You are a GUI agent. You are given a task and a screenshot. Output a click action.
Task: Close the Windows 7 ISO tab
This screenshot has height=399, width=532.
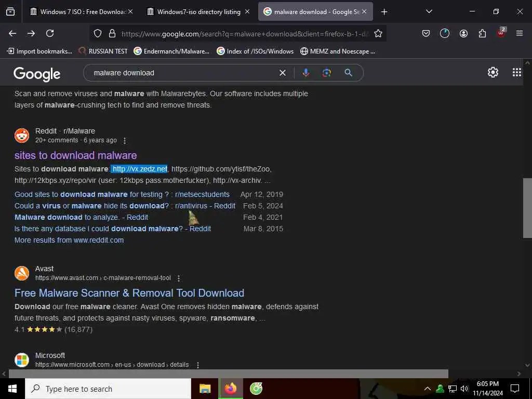click(130, 12)
